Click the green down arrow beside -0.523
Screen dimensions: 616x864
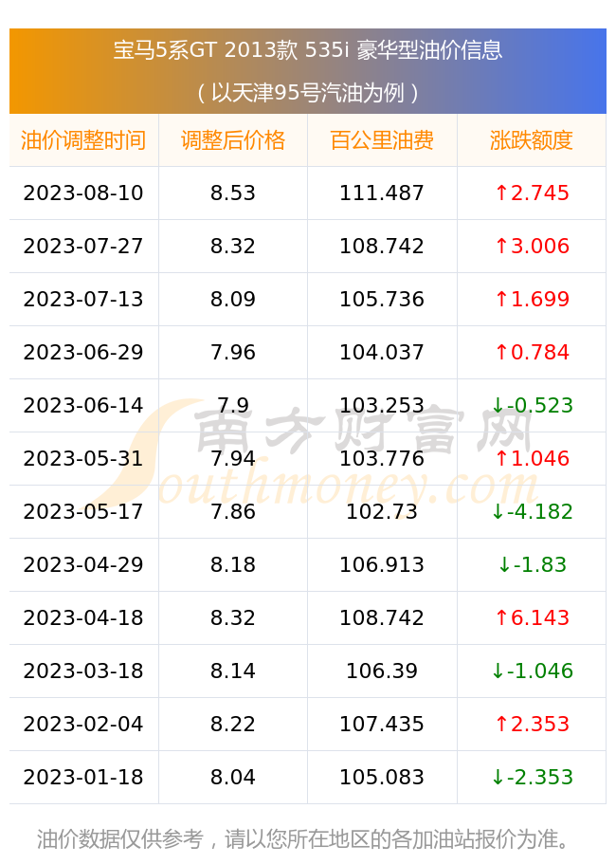click(x=498, y=406)
